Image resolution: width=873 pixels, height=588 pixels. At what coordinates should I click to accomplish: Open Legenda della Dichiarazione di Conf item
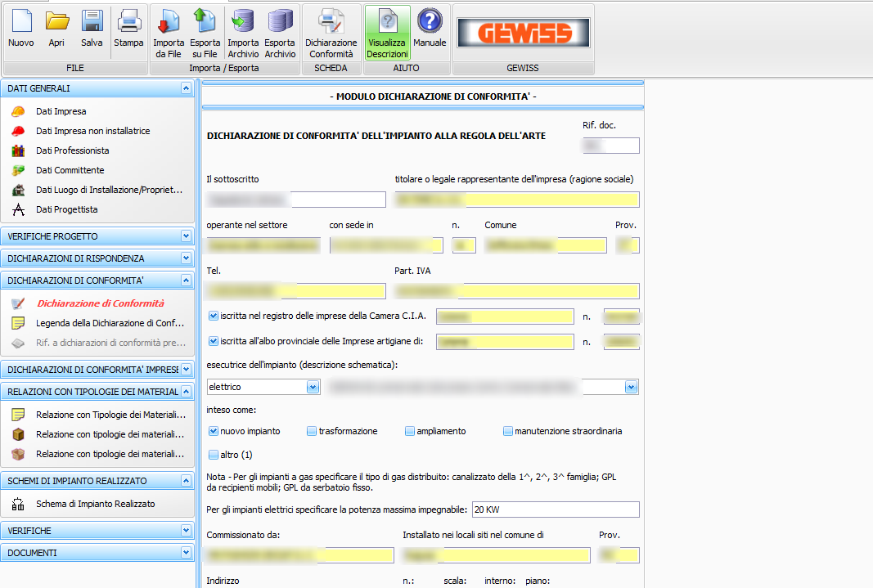click(110, 323)
